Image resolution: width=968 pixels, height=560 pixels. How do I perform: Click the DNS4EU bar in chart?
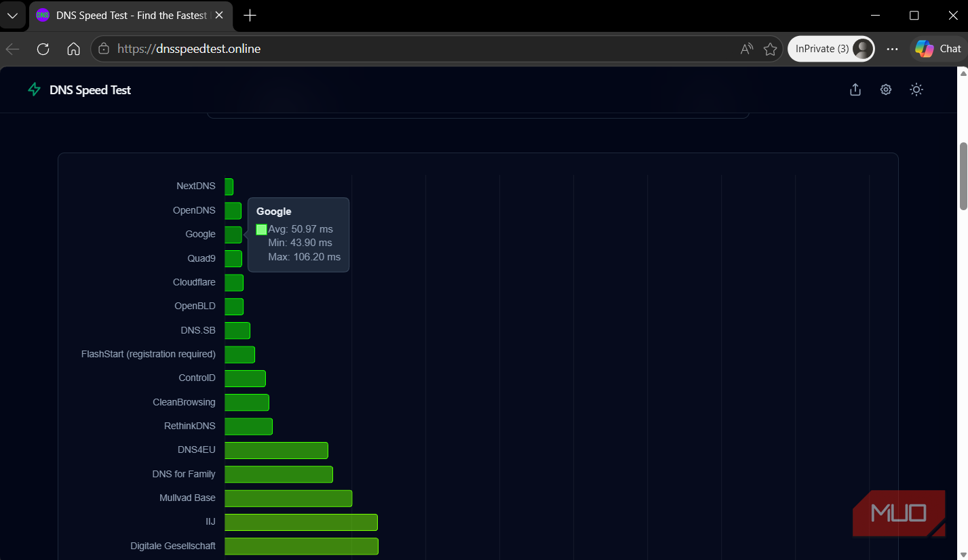coord(276,450)
